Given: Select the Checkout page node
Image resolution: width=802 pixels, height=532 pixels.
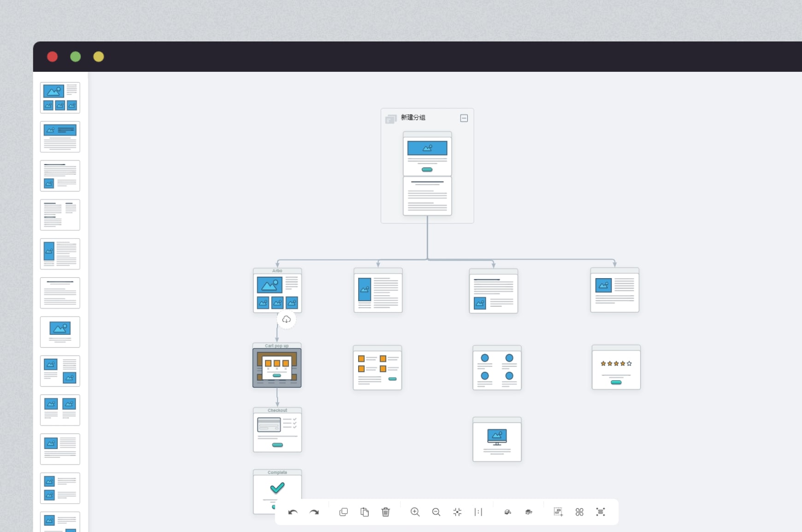Looking at the screenshot, I should [x=277, y=432].
